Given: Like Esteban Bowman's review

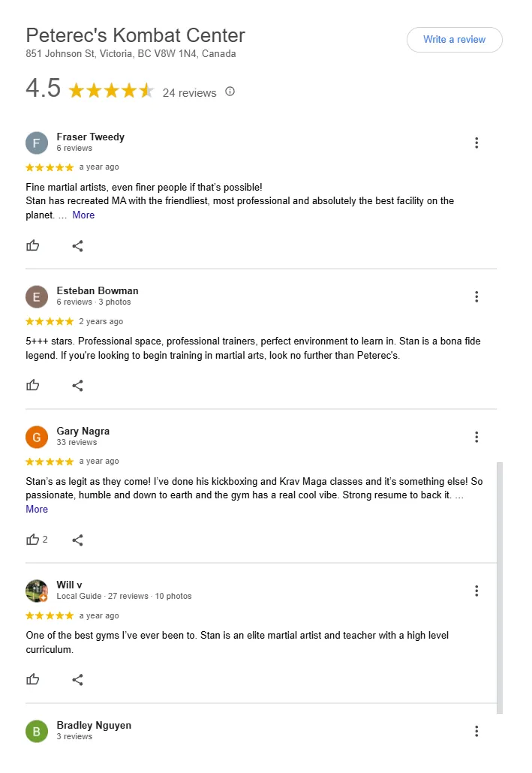Looking at the screenshot, I should point(33,385).
